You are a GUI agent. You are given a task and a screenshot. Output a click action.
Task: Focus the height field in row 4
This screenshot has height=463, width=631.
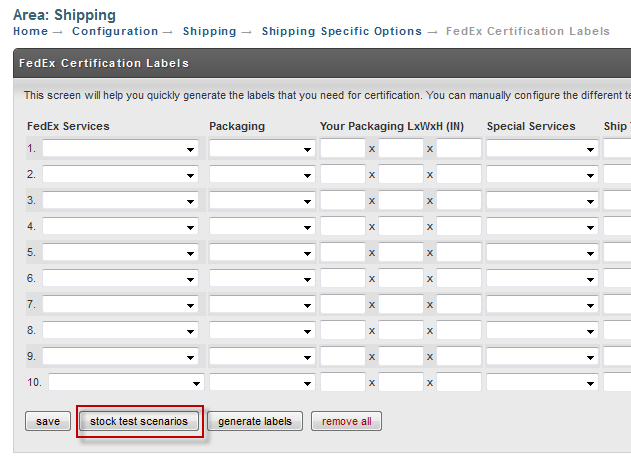coord(459,226)
